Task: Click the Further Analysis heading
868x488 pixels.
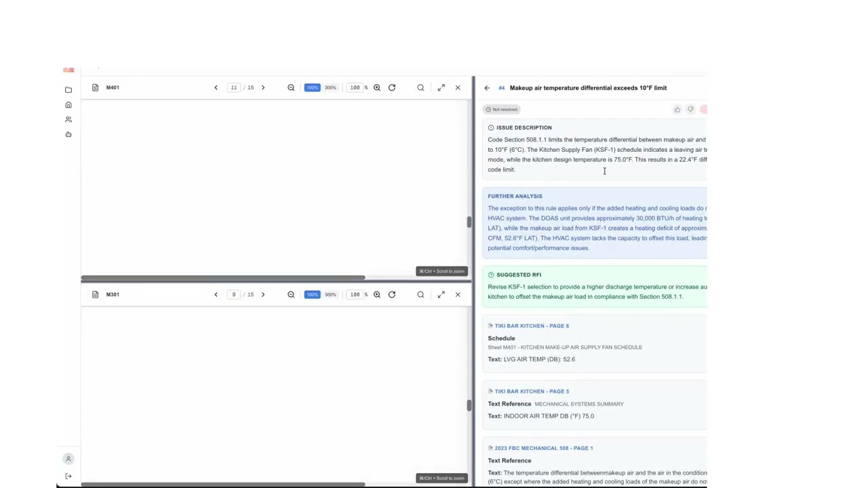Action: pos(515,196)
